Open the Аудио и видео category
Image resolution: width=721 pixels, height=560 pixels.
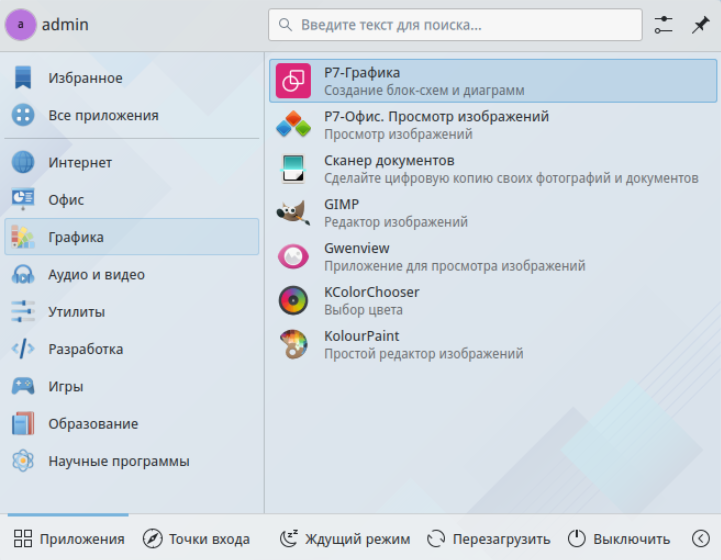[132, 274]
